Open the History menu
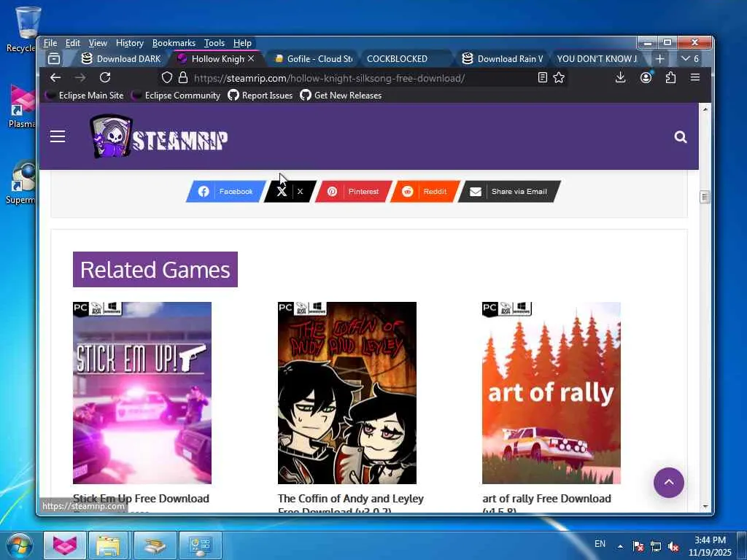Viewport: 747px width, 560px height. (x=130, y=43)
